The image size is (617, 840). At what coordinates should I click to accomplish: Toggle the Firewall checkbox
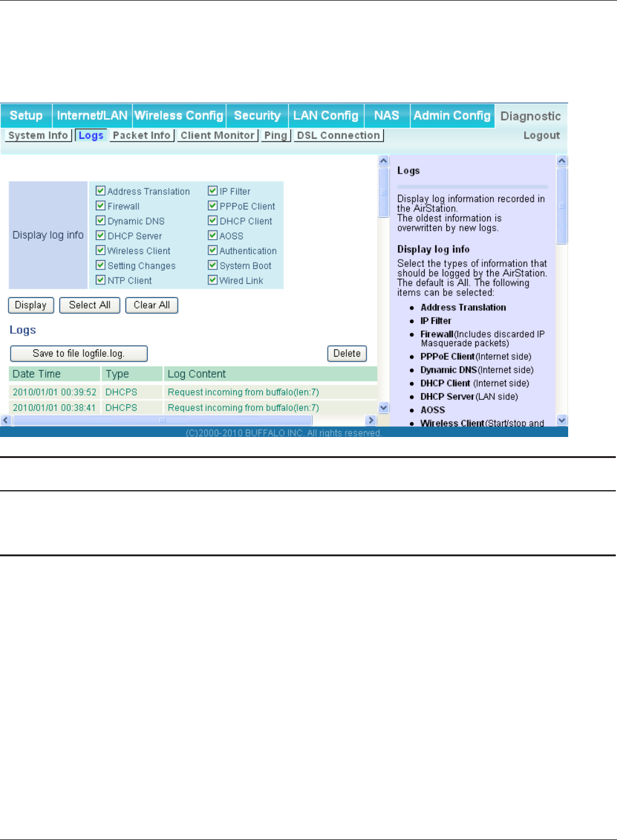[x=101, y=206]
